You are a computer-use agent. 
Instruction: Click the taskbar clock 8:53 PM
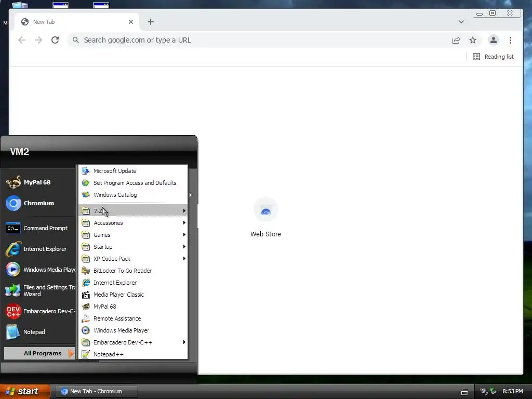(x=513, y=391)
